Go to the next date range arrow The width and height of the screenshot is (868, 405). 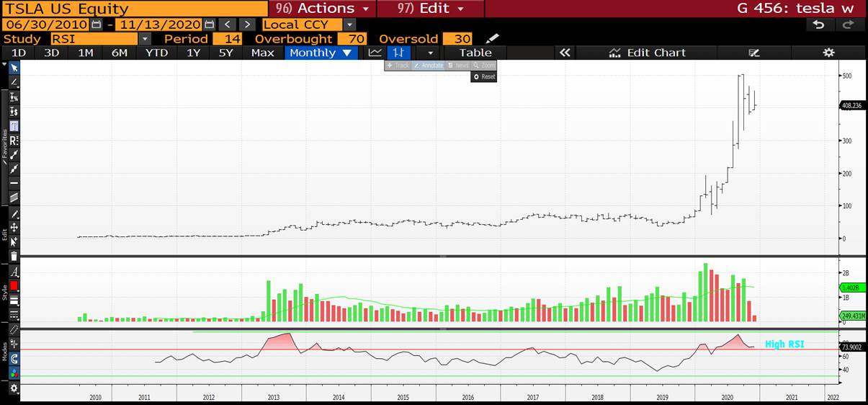[247, 24]
